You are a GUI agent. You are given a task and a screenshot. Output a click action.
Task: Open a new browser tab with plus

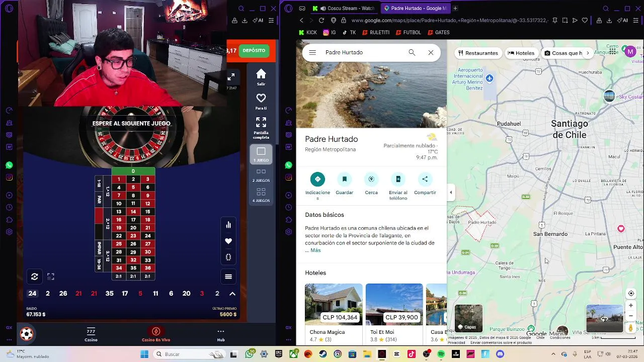tap(455, 8)
